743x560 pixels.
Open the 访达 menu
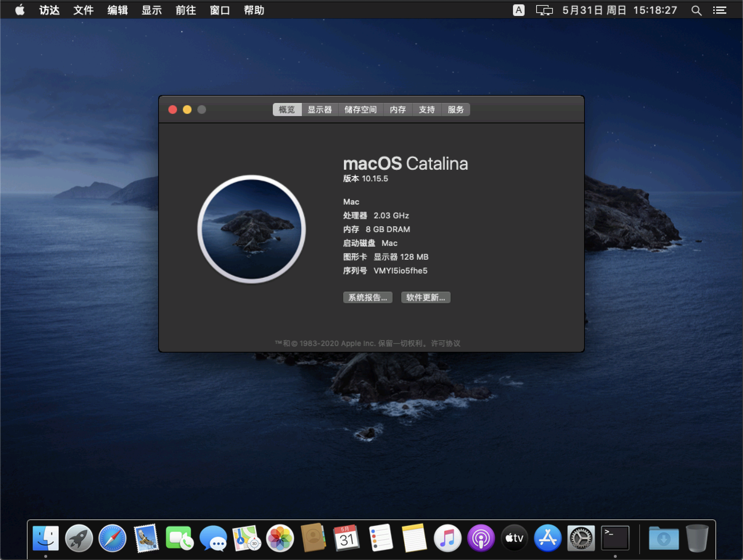point(49,10)
